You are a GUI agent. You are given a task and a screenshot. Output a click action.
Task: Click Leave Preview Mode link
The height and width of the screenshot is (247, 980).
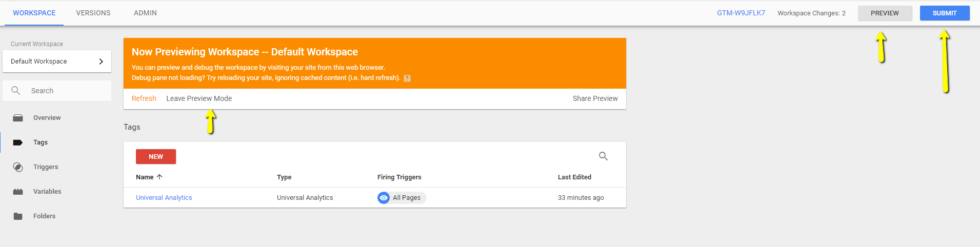[199, 98]
